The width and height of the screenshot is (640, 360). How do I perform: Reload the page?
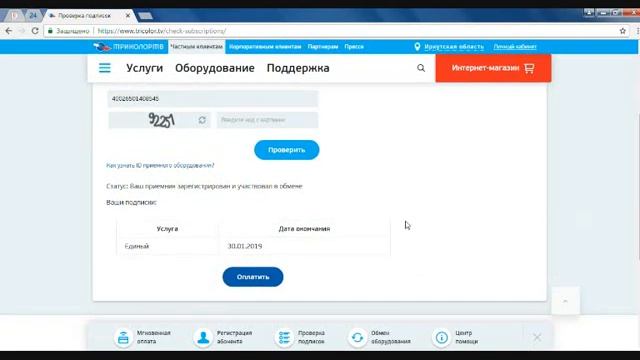click(x=35, y=31)
